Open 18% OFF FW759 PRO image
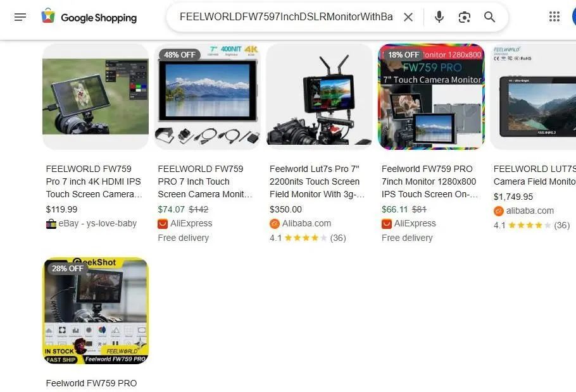Image resolution: width=576 pixels, height=392 pixels. [431, 97]
